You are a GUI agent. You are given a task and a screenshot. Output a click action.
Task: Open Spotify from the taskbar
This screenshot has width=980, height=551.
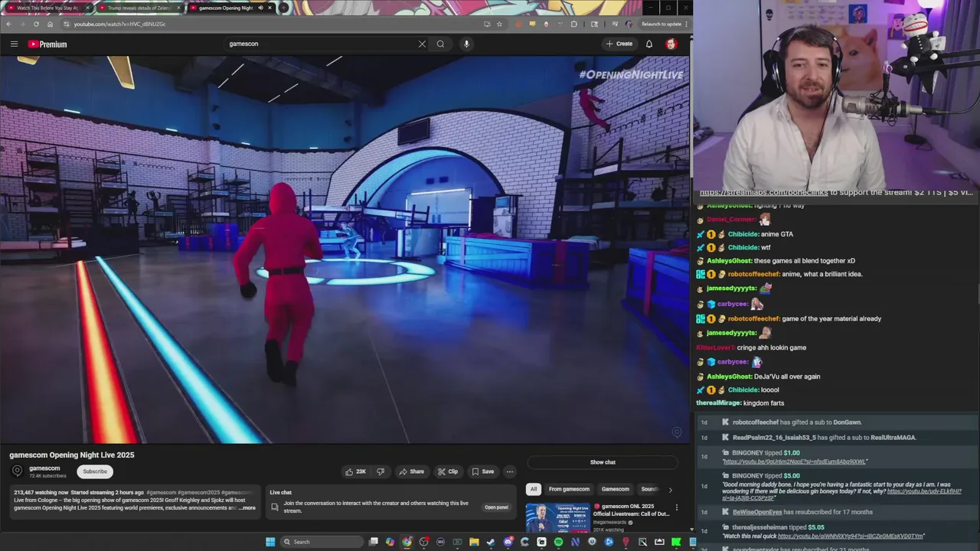[x=558, y=542]
